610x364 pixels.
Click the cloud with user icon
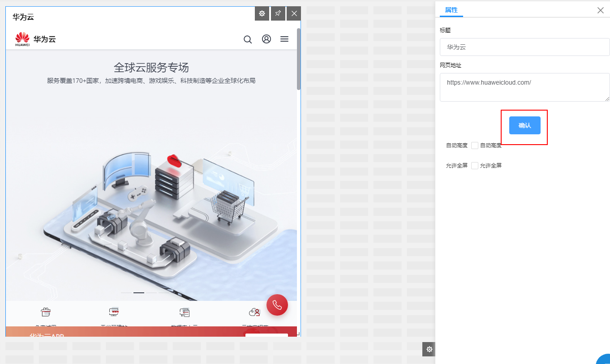pyautogui.click(x=254, y=312)
